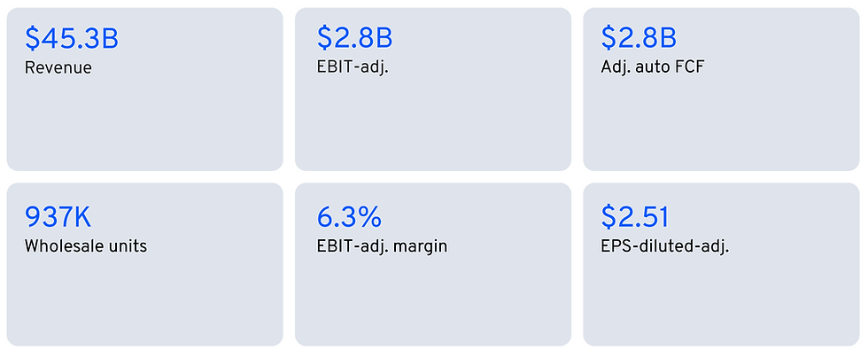Screen dimensions: 868x358
Task: Open the EBIT-adj. card
Action: click(x=433, y=89)
